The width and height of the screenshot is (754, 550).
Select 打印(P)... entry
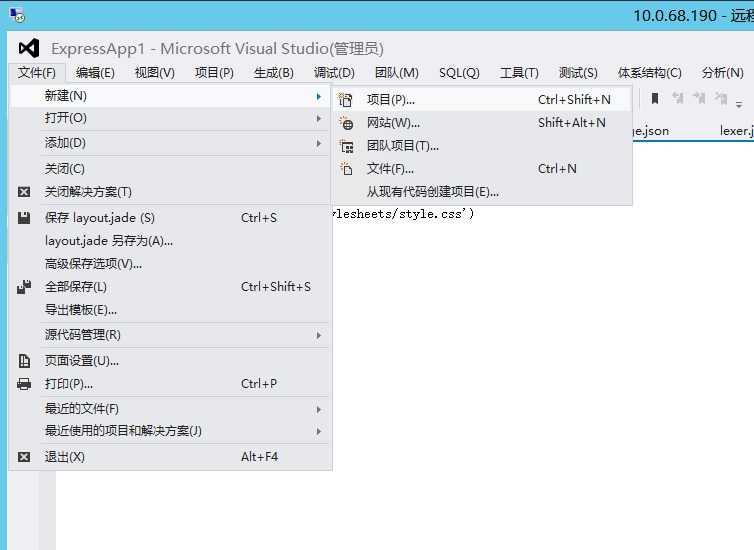[x=171, y=384]
